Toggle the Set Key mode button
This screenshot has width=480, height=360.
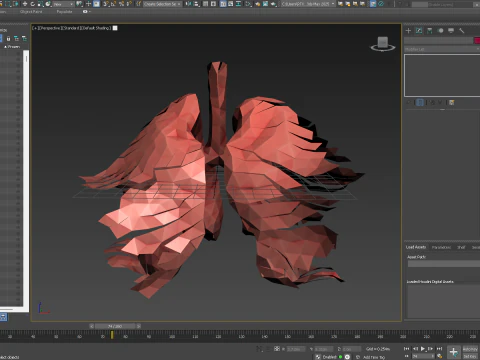click(x=470, y=356)
